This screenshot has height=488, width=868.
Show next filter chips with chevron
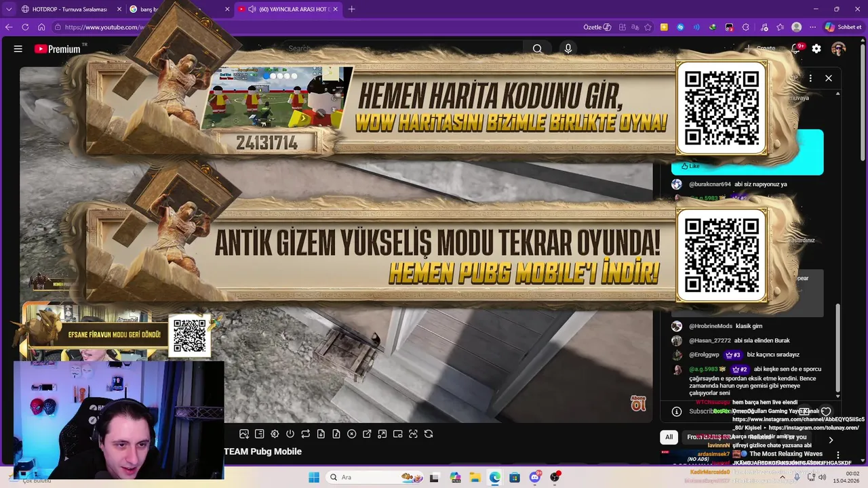pyautogui.click(x=831, y=440)
